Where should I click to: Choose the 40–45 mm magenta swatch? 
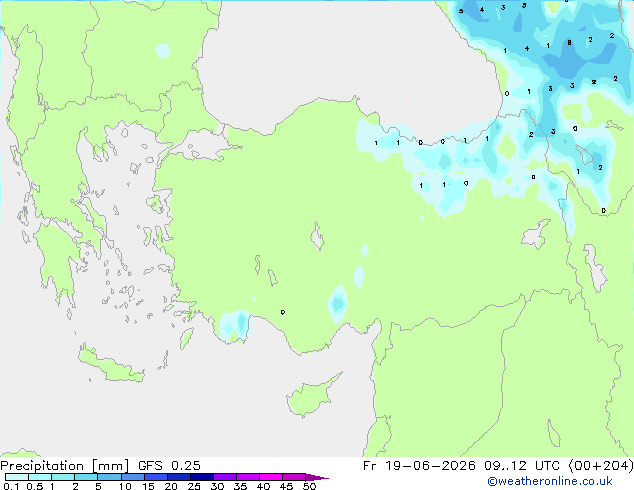point(271,477)
